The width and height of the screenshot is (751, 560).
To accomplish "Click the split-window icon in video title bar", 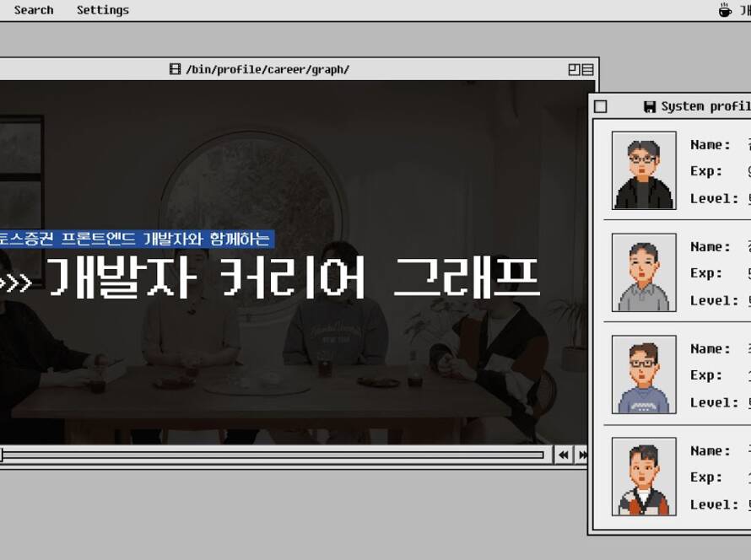I will tap(574, 69).
